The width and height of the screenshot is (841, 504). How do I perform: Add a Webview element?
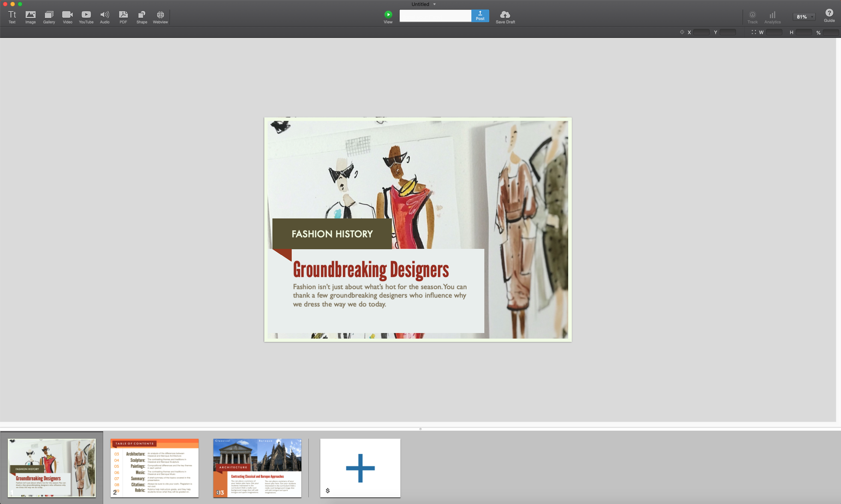click(x=160, y=17)
